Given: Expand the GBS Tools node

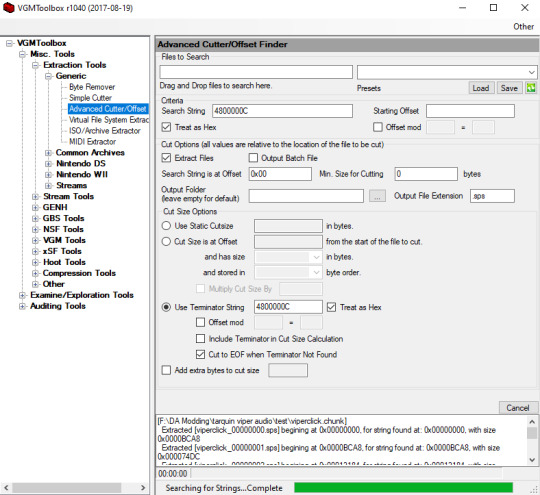Looking at the screenshot, I should tap(35, 218).
